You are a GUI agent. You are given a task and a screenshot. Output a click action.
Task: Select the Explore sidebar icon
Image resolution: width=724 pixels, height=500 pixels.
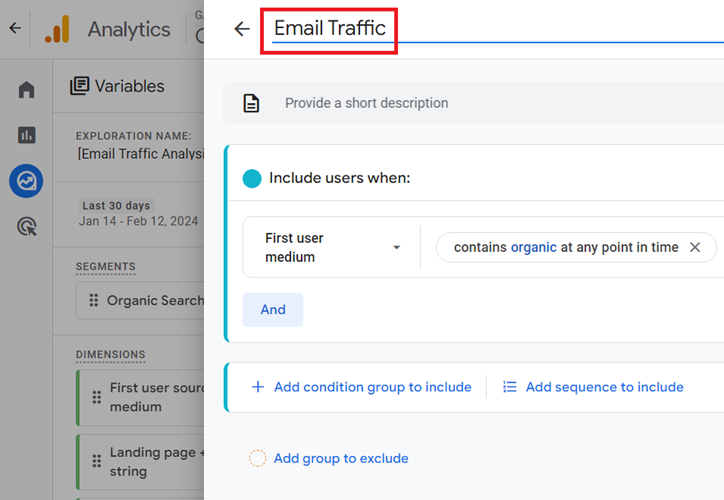[26, 181]
